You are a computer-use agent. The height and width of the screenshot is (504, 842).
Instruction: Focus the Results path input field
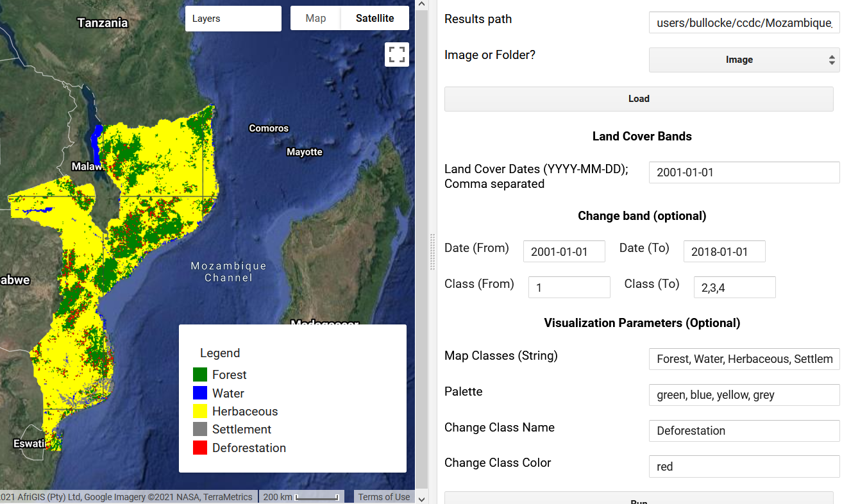(x=744, y=24)
